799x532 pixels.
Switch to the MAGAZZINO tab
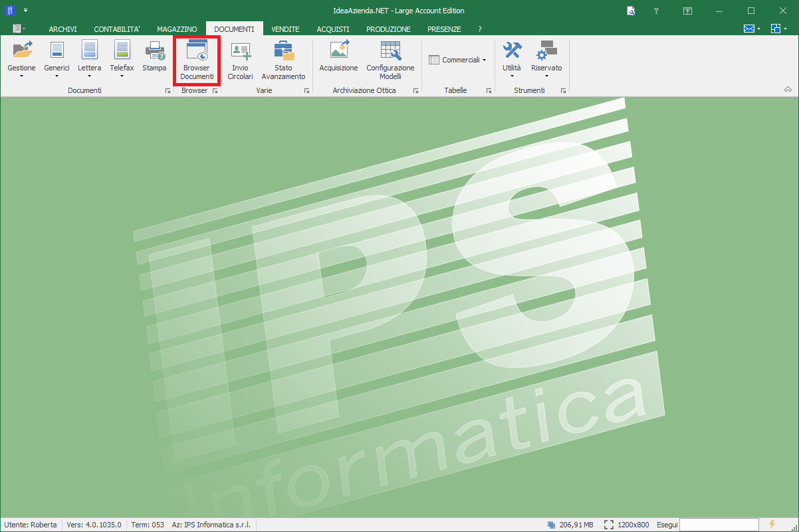click(177, 29)
